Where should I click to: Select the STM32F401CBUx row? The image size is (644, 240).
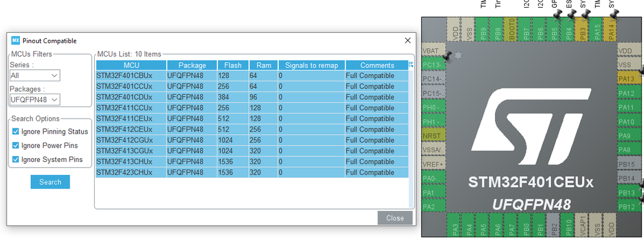[x=252, y=75]
